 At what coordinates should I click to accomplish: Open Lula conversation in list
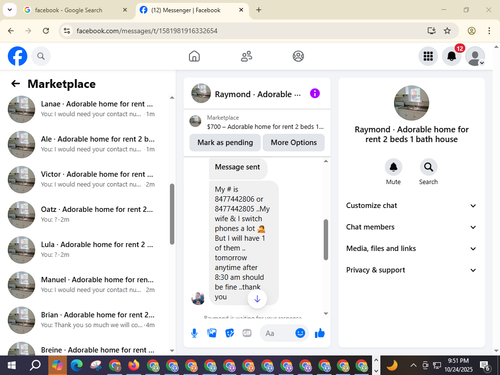pos(87,249)
